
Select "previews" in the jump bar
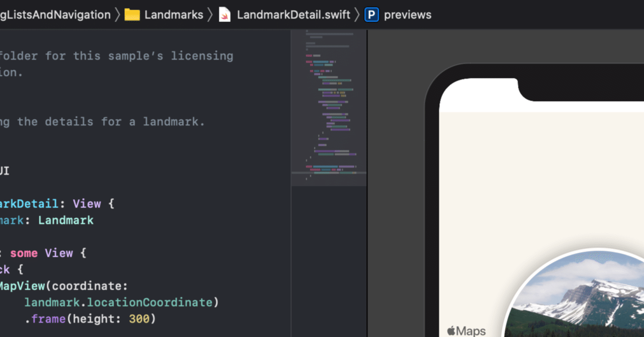[x=408, y=15]
